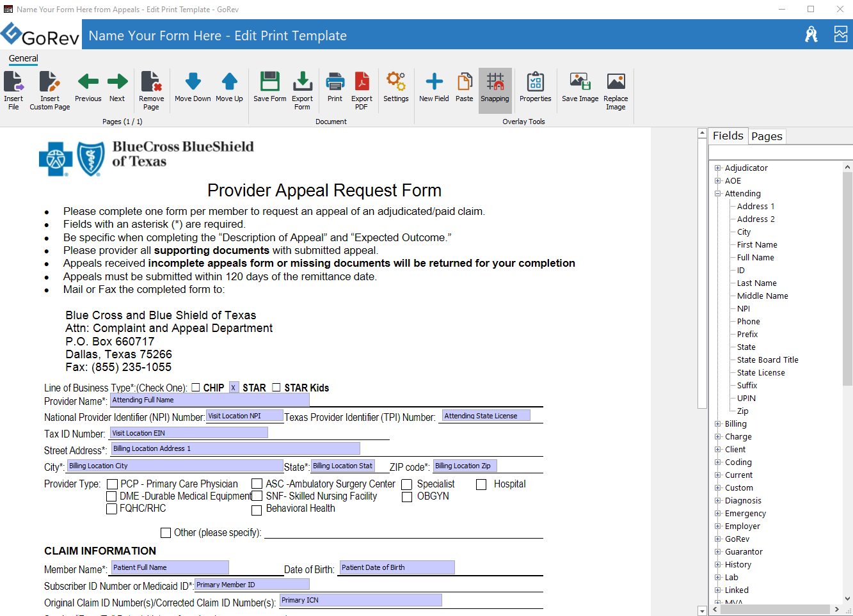Add a New Field overlay
The height and width of the screenshot is (616, 853).
point(434,86)
